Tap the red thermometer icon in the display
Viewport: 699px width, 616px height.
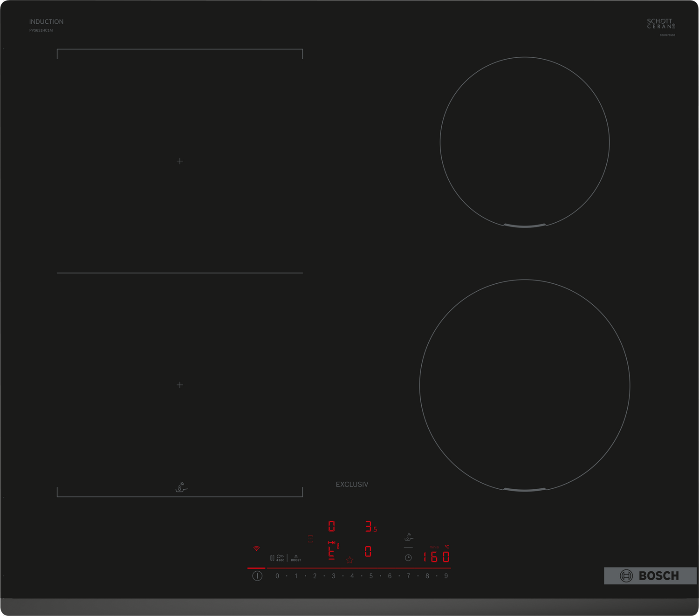click(x=338, y=546)
